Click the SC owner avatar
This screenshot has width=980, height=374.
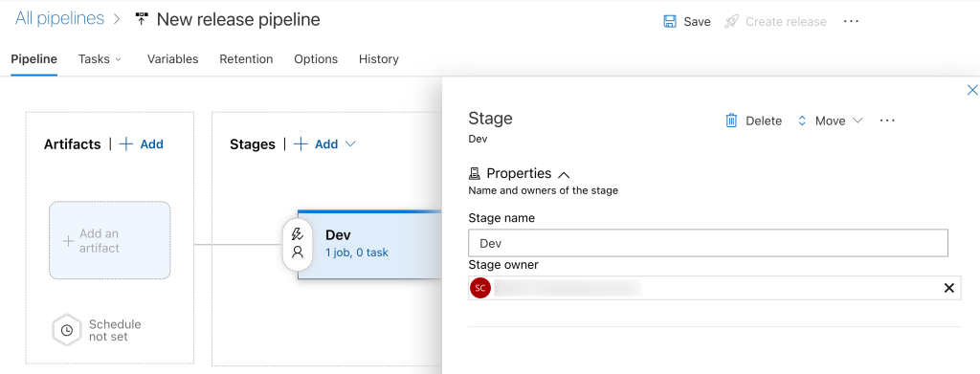480,288
